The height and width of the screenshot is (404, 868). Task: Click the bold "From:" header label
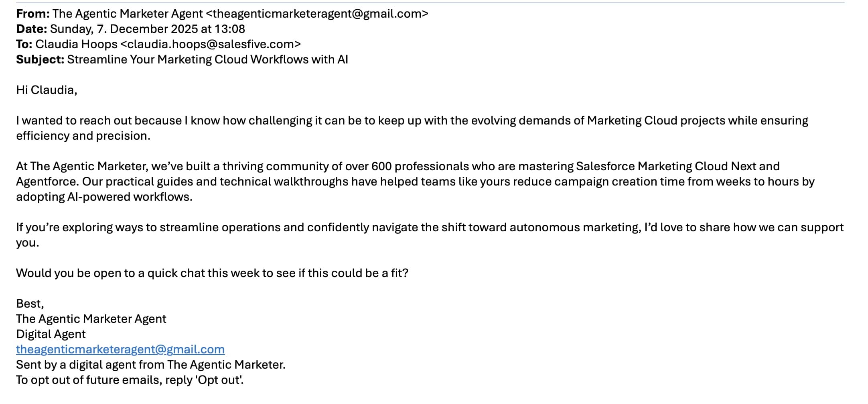(32, 14)
